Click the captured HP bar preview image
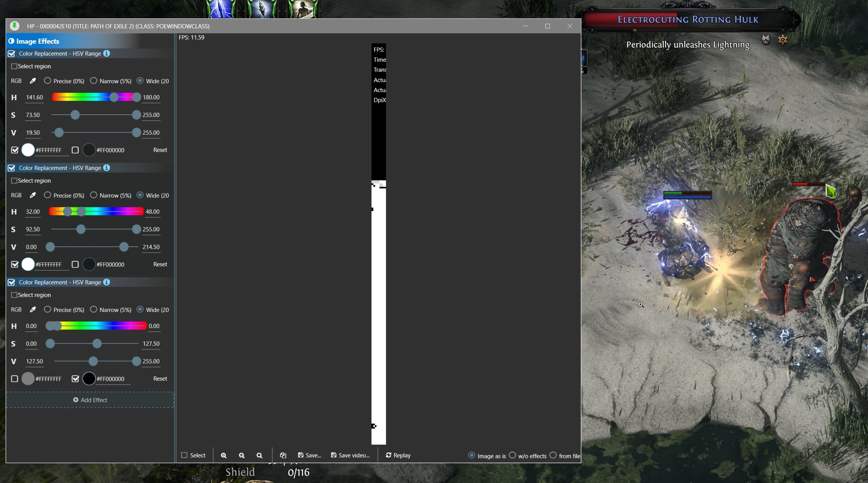This screenshot has height=483, width=868. pyautogui.click(x=378, y=244)
